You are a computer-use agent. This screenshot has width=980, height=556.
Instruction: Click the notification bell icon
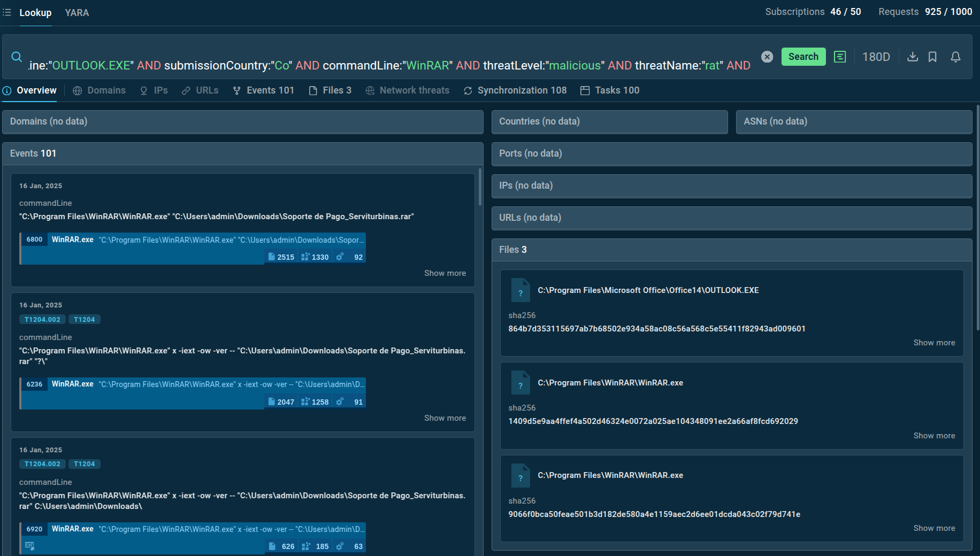pos(955,57)
